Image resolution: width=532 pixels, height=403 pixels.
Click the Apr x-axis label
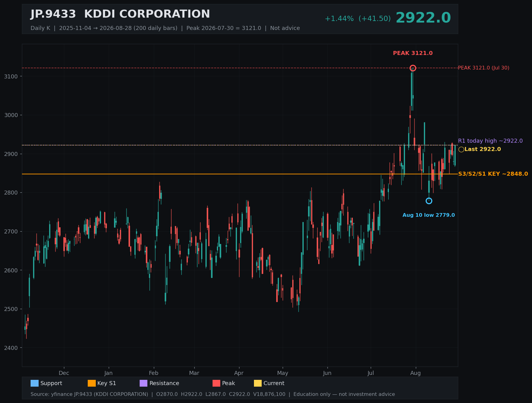[x=239, y=373]
